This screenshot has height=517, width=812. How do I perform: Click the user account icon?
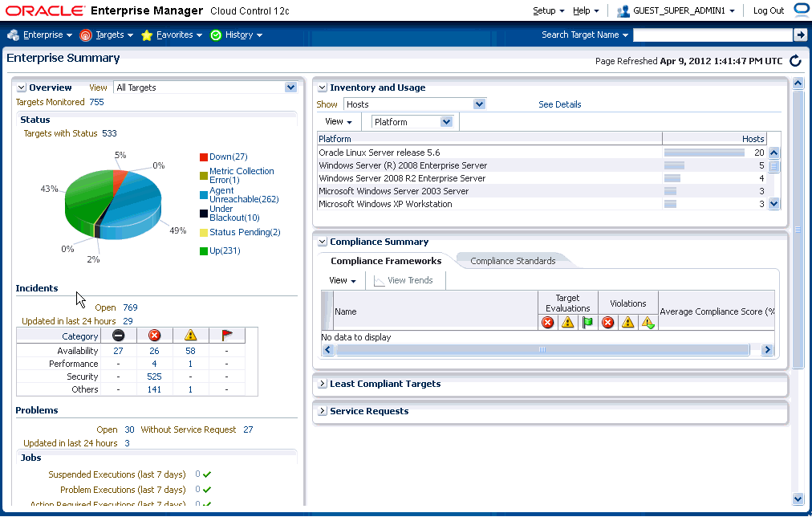click(x=623, y=11)
